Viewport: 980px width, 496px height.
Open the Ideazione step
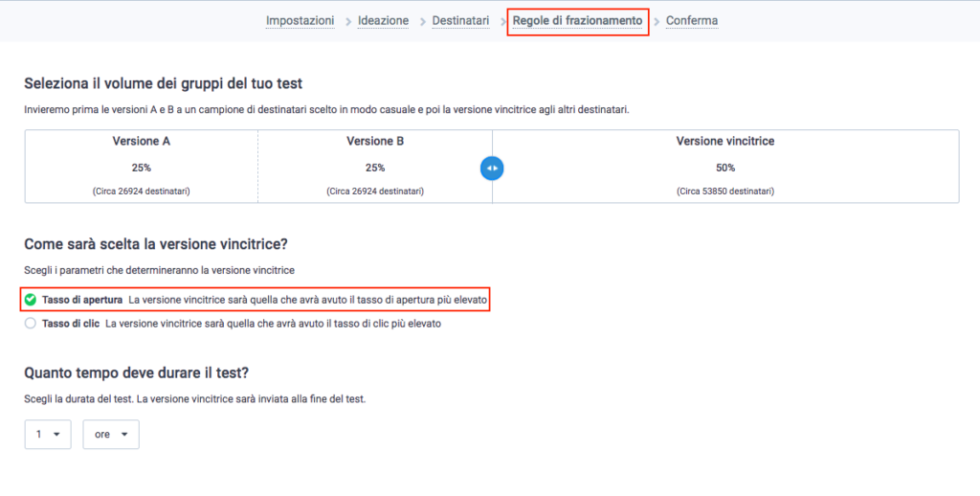click(383, 21)
